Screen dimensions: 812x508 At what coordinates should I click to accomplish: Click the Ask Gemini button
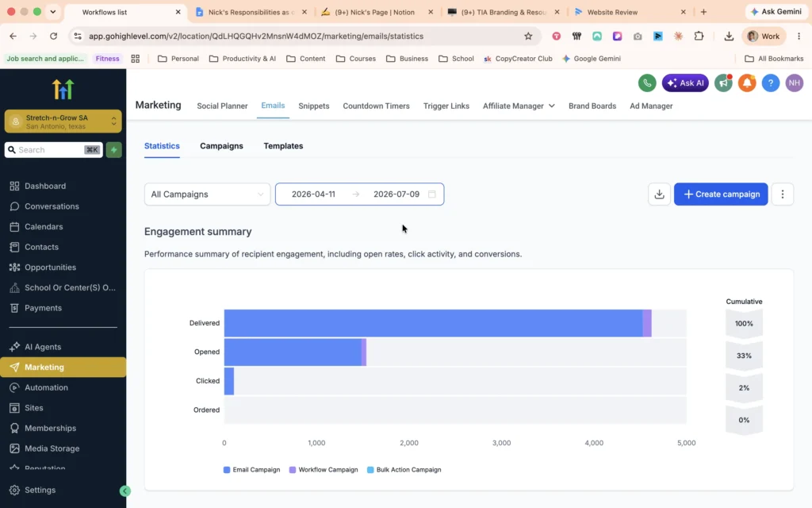[776, 11]
